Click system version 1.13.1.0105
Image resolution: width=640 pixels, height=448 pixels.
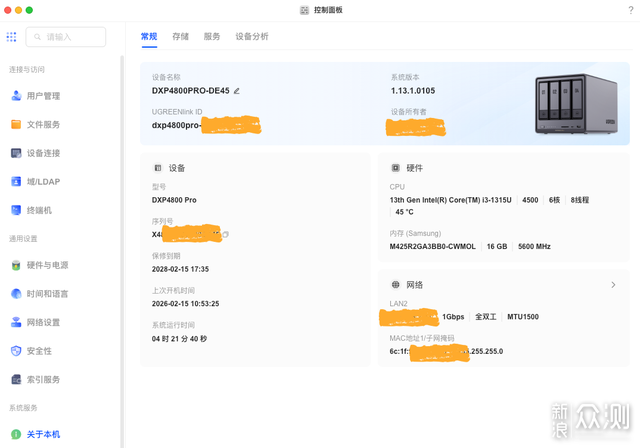[413, 91]
